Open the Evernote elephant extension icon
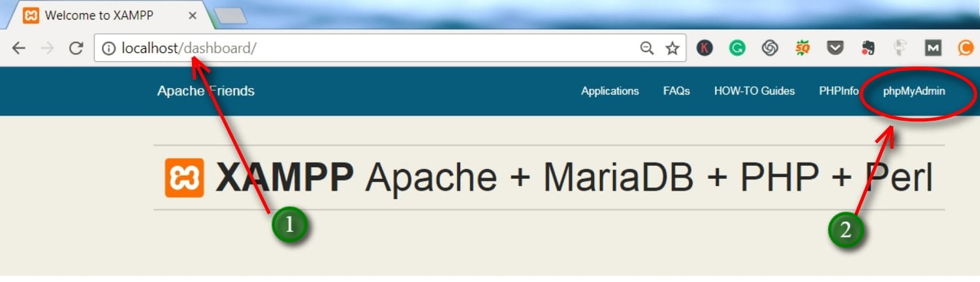 click(x=868, y=48)
